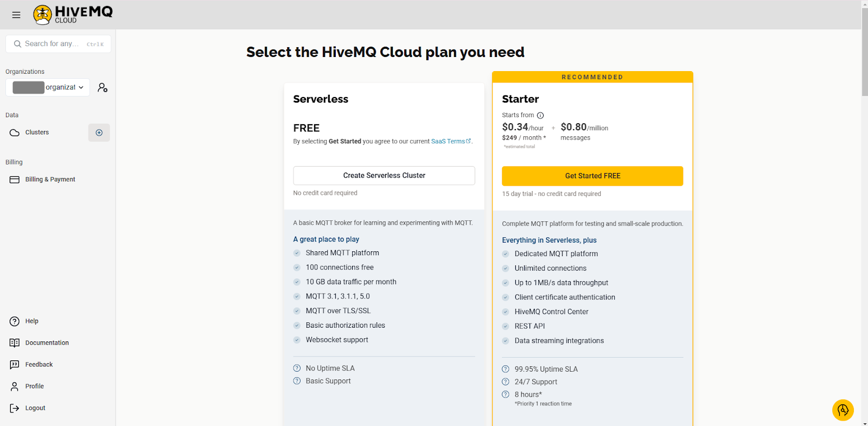The width and height of the screenshot is (868, 426).
Task: Click 'Everything in Serverless, plus' heading
Action: [x=549, y=240]
